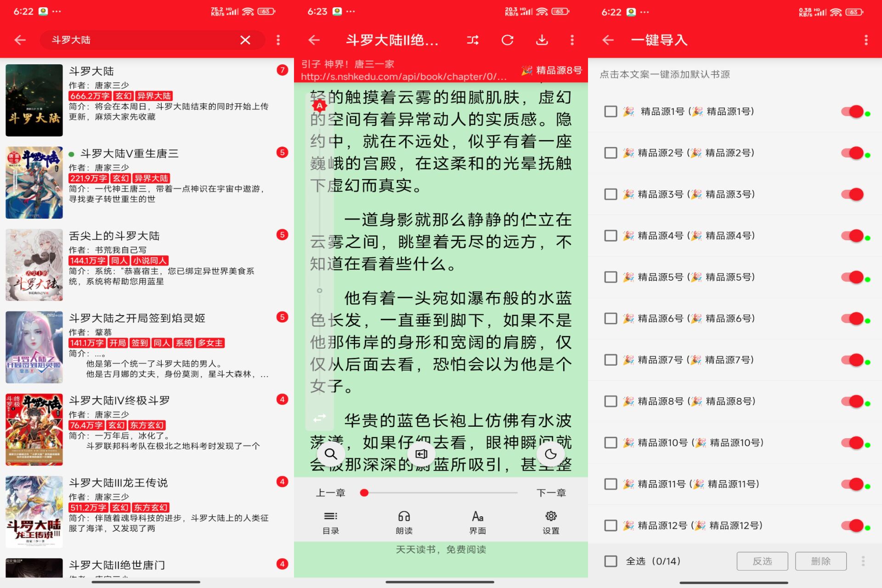The height and width of the screenshot is (588, 882).
Task: Click the 反选 invert selection button
Action: [x=762, y=561]
